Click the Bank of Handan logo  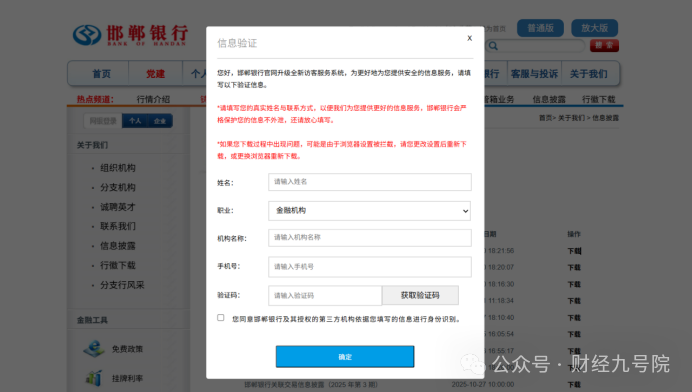click(x=131, y=35)
